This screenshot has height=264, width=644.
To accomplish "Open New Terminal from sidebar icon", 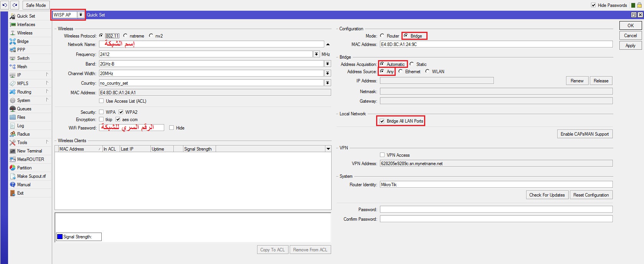I will [x=13, y=151].
